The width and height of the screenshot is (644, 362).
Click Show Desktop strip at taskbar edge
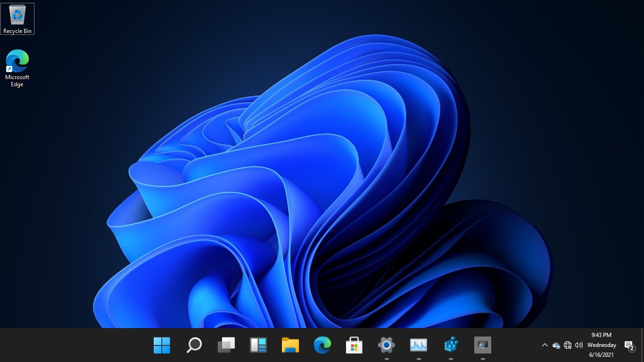coord(643,345)
